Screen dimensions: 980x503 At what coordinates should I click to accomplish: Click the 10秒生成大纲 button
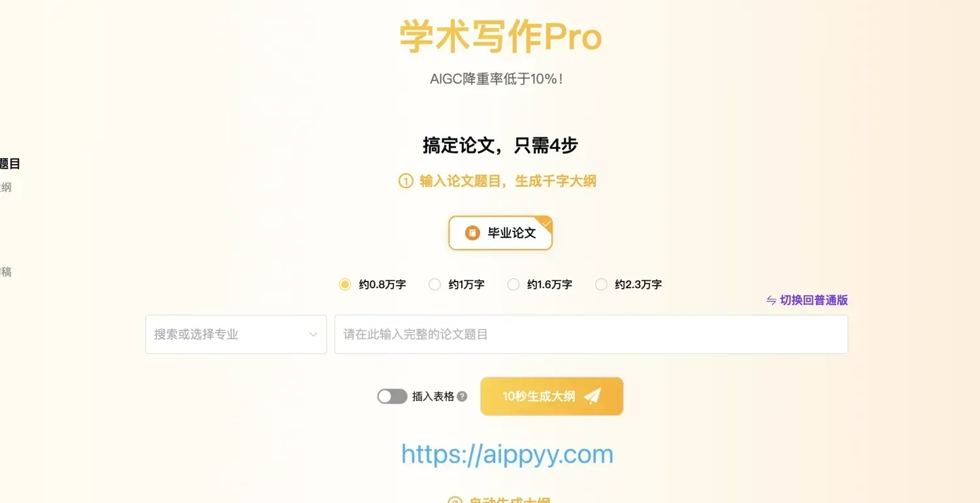pyautogui.click(x=552, y=397)
